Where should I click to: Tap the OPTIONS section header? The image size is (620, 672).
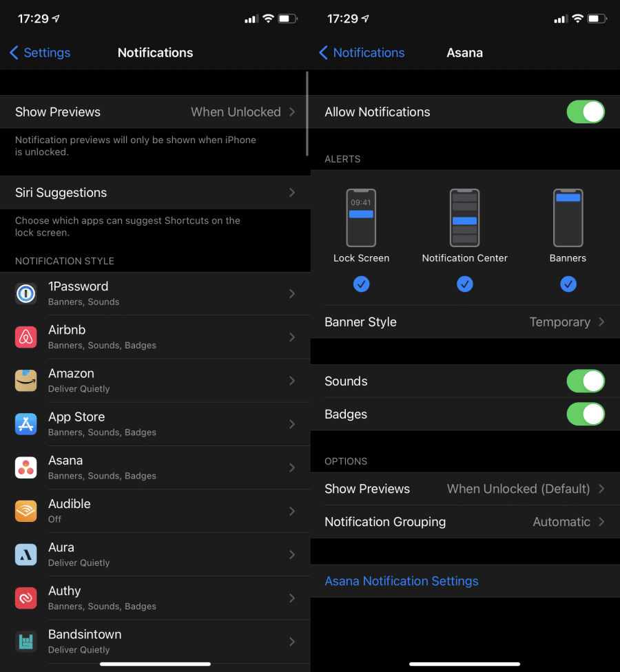(346, 461)
